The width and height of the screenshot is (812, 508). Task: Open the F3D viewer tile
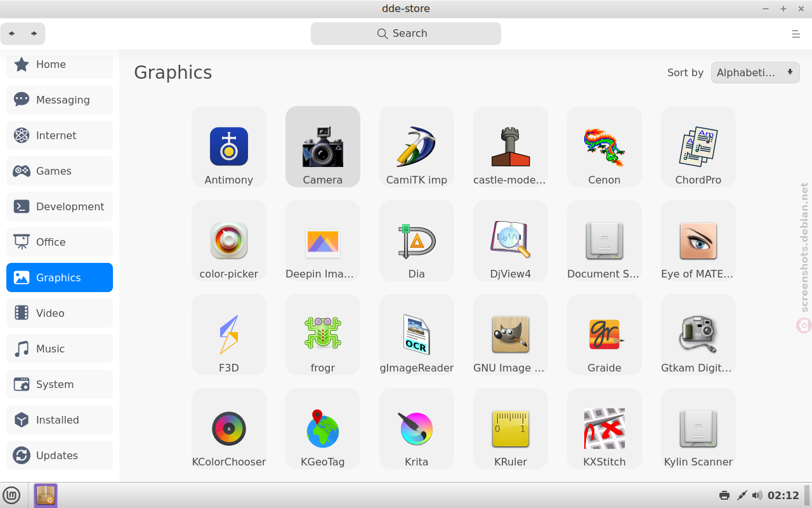(229, 335)
